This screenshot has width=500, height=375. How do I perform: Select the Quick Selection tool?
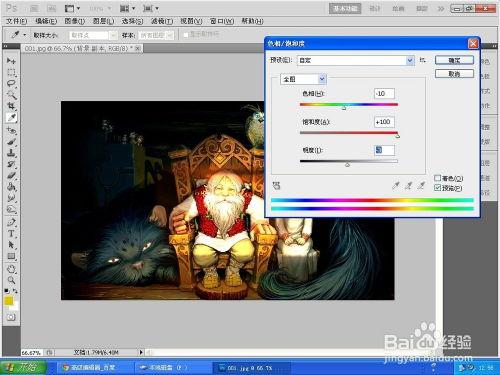click(x=11, y=95)
